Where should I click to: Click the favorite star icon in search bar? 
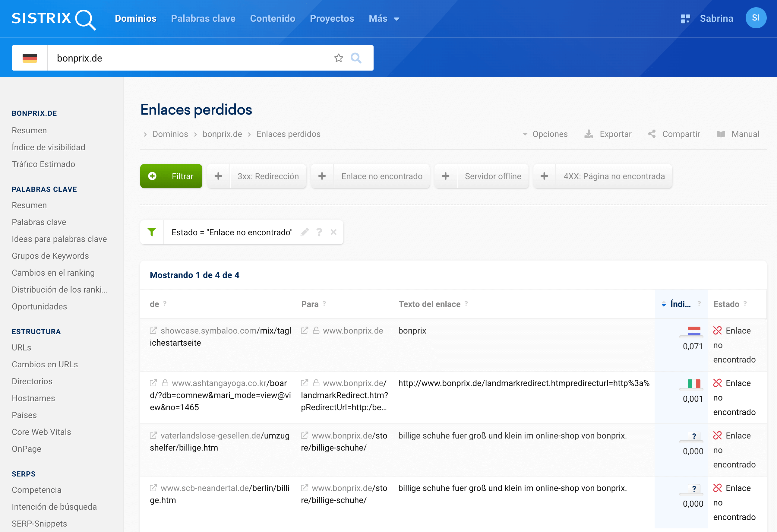(338, 58)
